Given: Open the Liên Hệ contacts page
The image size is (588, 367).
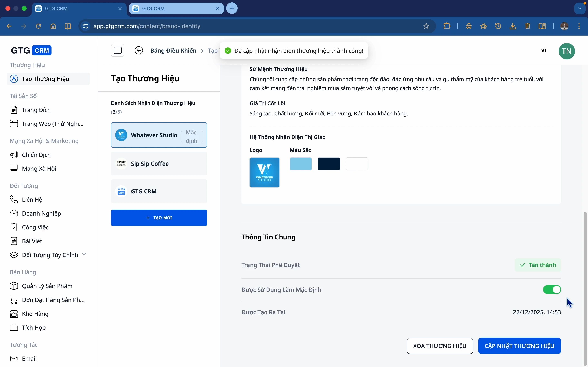Looking at the screenshot, I should (32, 200).
